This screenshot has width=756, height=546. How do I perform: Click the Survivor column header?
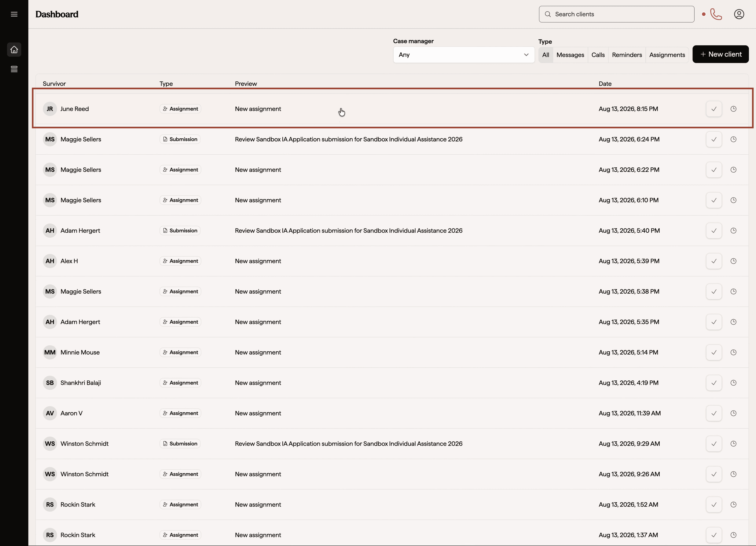click(54, 84)
